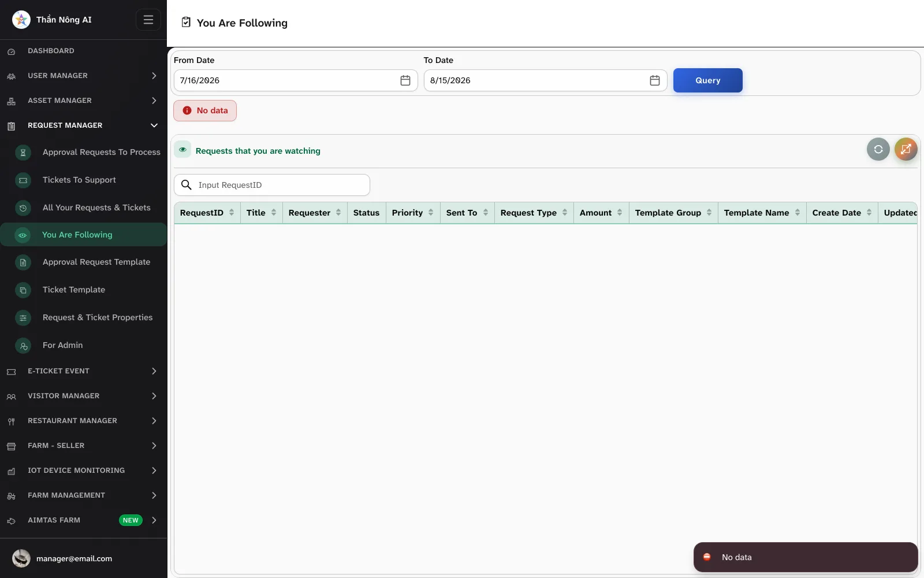The image size is (924, 578).
Task: Click the blue Query button
Action: 708,80
